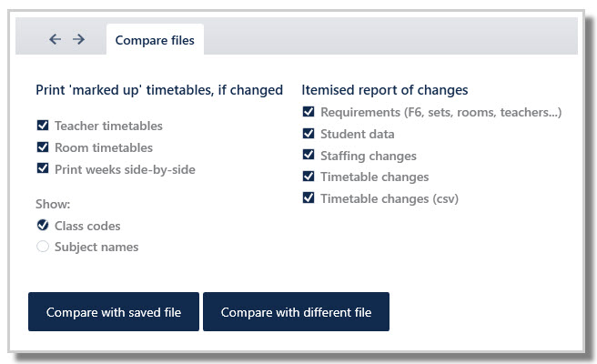The height and width of the screenshot is (364, 597).
Task: Disable Print weeks side-by-side option
Action: (43, 168)
